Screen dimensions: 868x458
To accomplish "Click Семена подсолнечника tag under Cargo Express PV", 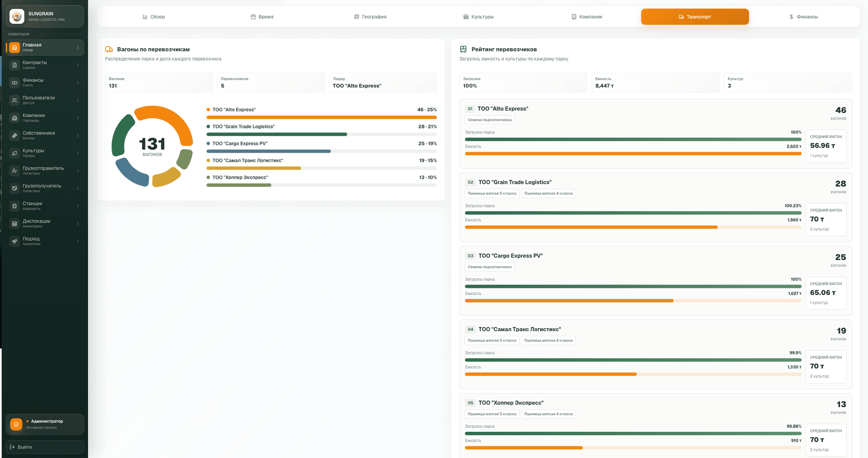I will (x=490, y=267).
